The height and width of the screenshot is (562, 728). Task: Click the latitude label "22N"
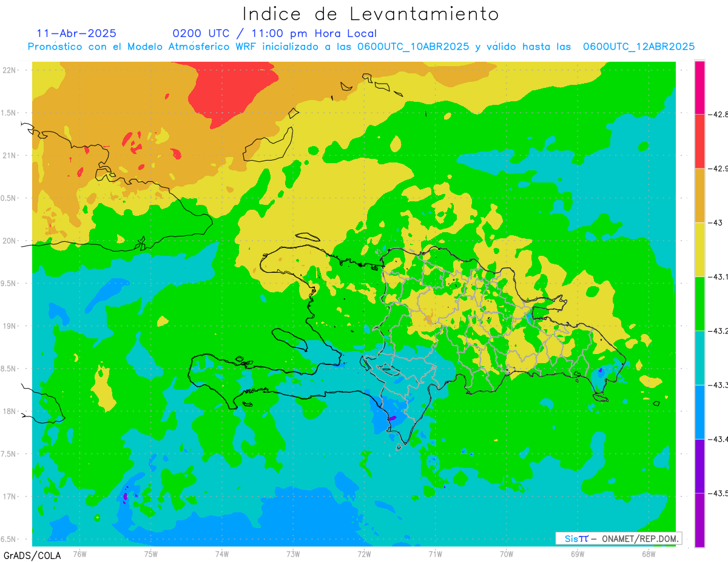tap(10, 70)
